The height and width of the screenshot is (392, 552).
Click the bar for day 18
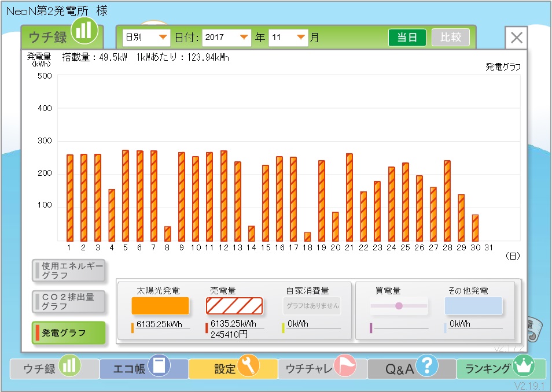(x=307, y=237)
